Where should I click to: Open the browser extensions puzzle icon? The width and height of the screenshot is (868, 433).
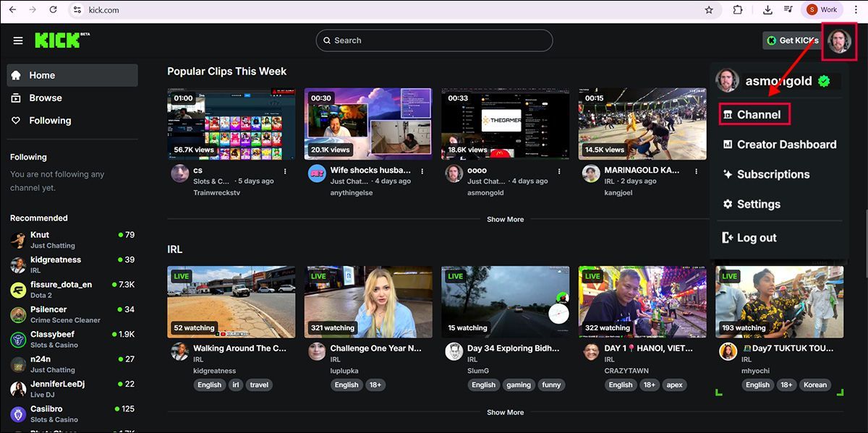(x=738, y=10)
